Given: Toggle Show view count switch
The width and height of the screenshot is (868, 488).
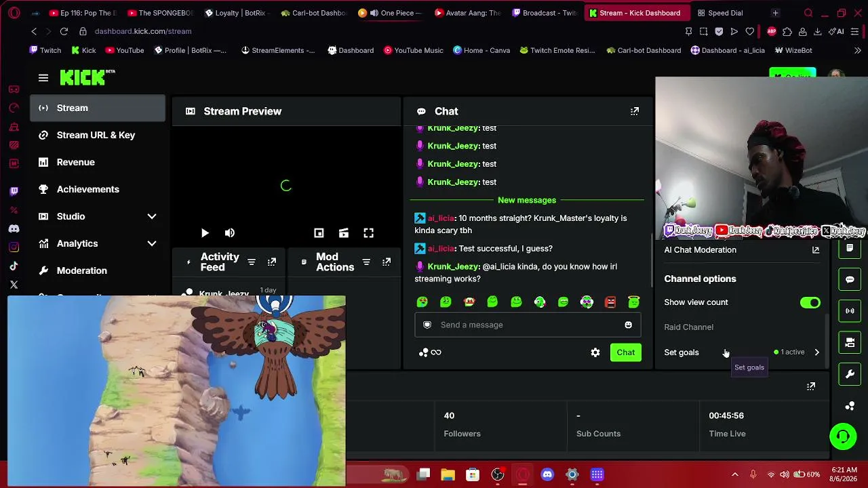Looking at the screenshot, I should click(810, 303).
